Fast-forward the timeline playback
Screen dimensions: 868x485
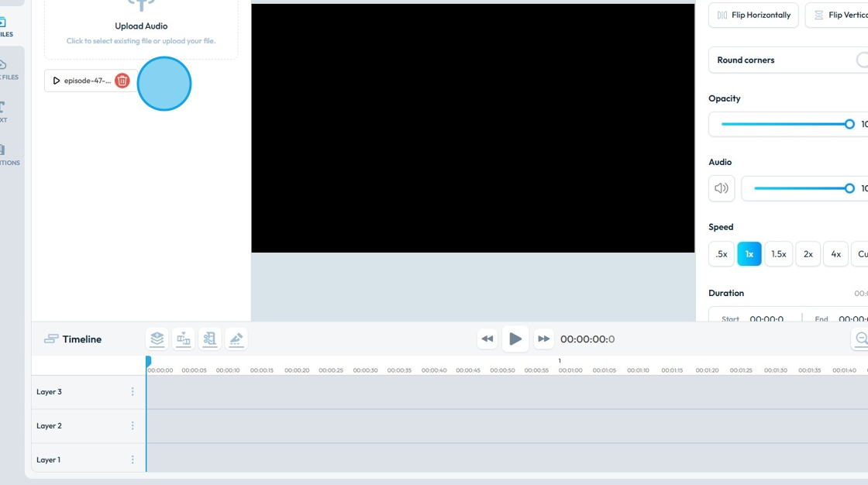(x=543, y=339)
